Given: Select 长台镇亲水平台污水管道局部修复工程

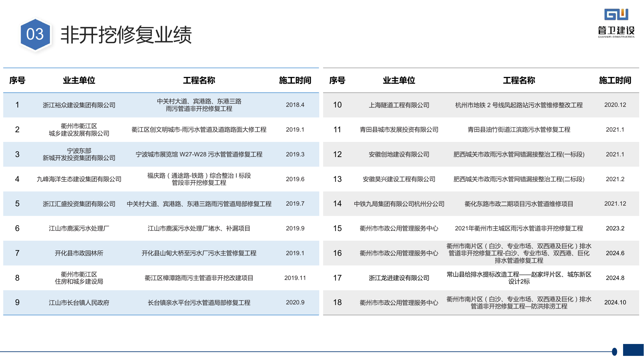Looking at the screenshot, I should point(199,303).
